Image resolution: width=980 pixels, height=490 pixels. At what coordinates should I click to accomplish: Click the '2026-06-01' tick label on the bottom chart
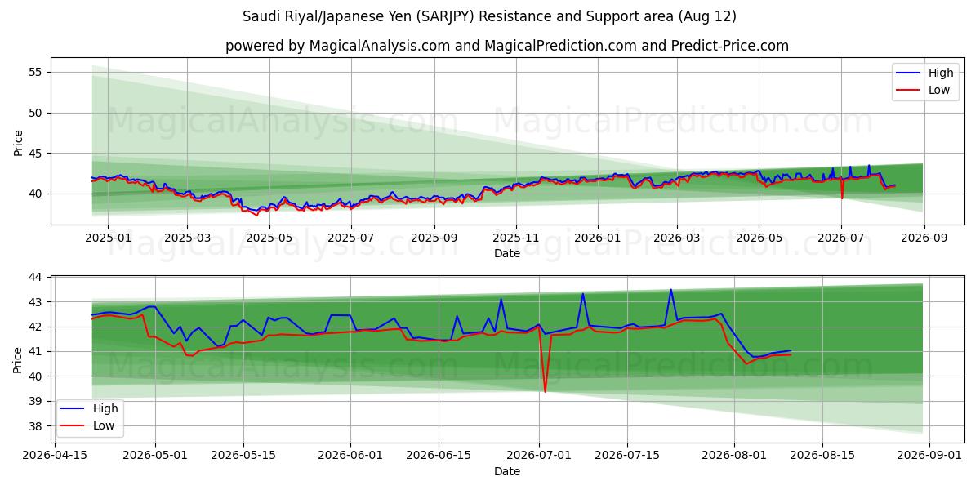[x=350, y=456]
